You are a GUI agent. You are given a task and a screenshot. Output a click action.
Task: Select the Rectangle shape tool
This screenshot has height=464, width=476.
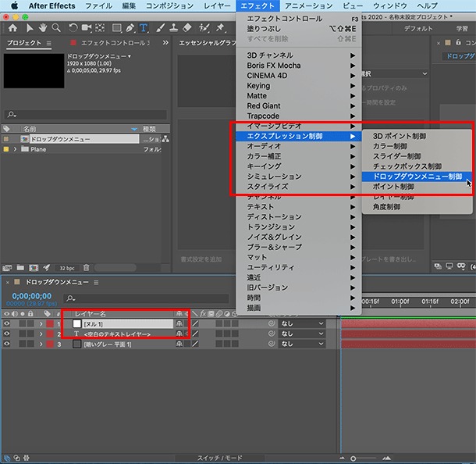pos(116,28)
